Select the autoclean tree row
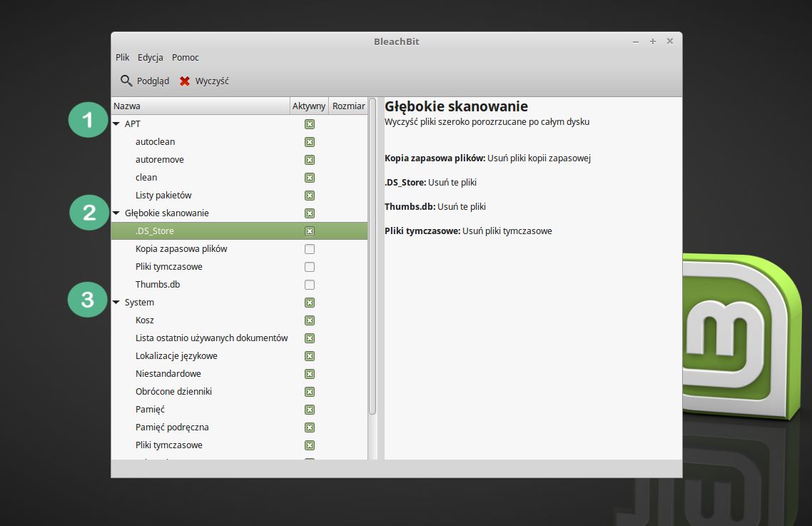 (239, 141)
